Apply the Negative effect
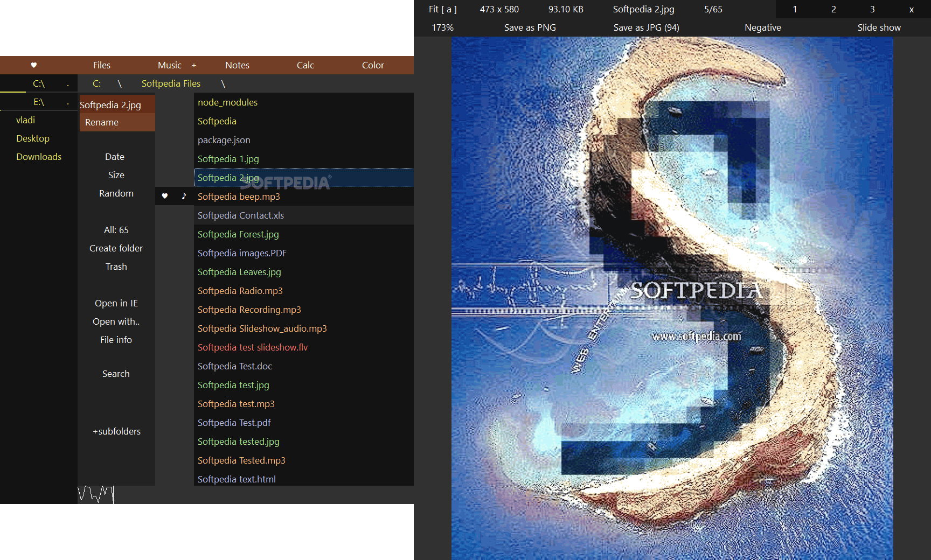 [763, 27]
